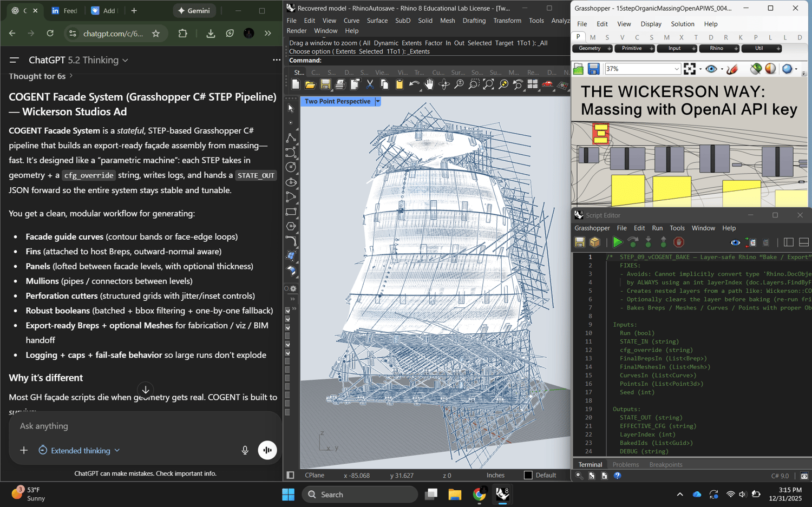Open the Solution menu in Grasshopper
The width and height of the screenshot is (812, 507).
pyautogui.click(x=683, y=24)
